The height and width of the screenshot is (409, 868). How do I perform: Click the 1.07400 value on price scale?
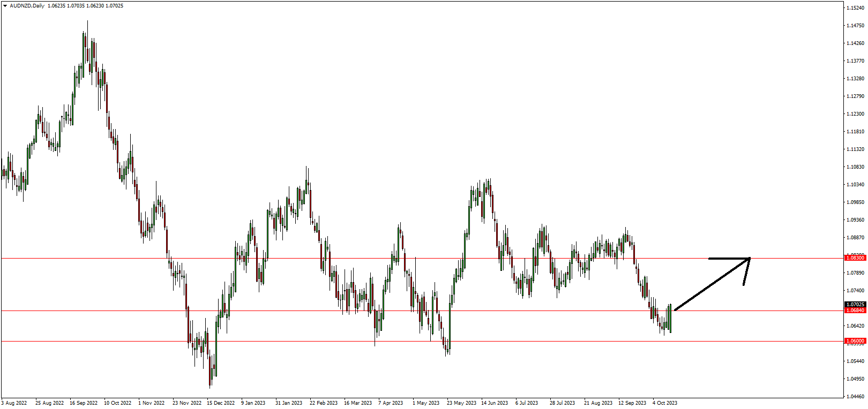coord(855,291)
